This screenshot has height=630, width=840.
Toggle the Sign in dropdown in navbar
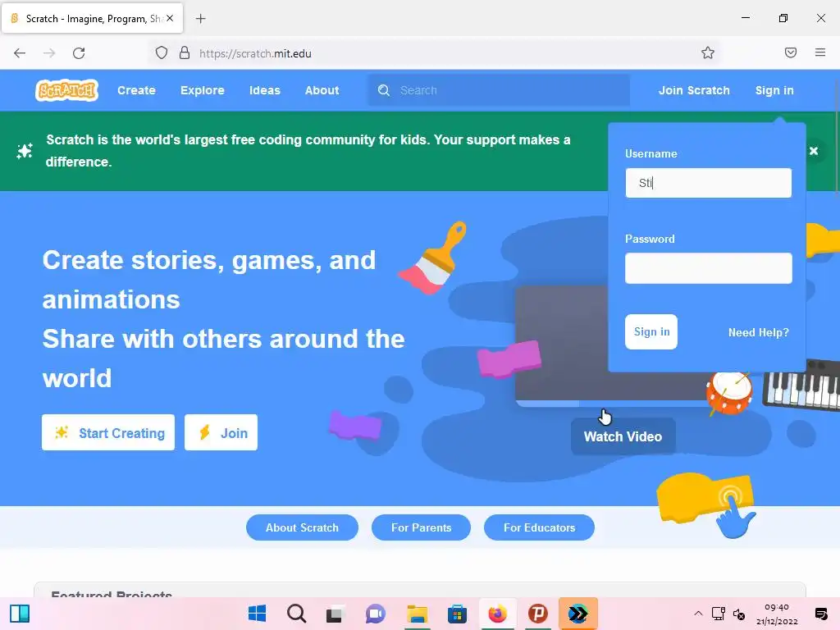click(x=774, y=90)
